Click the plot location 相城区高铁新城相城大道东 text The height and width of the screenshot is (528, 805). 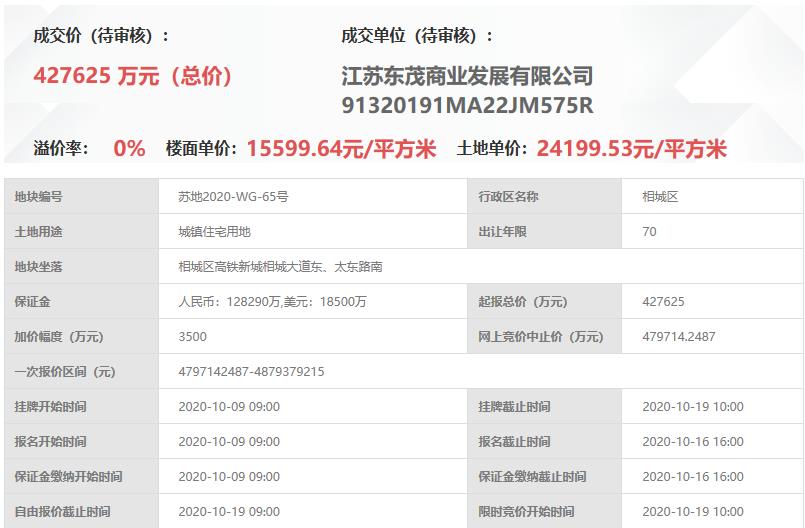(x=280, y=267)
